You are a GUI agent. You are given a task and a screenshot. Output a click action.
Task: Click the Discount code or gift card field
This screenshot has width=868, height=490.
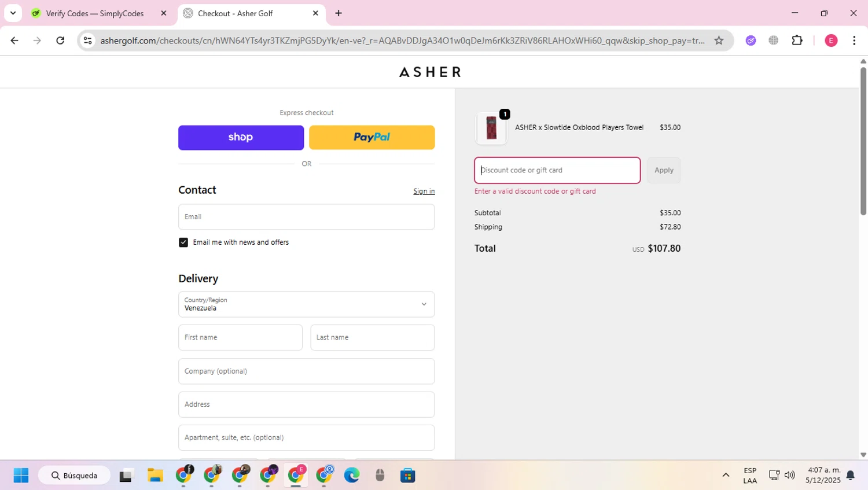click(x=557, y=170)
